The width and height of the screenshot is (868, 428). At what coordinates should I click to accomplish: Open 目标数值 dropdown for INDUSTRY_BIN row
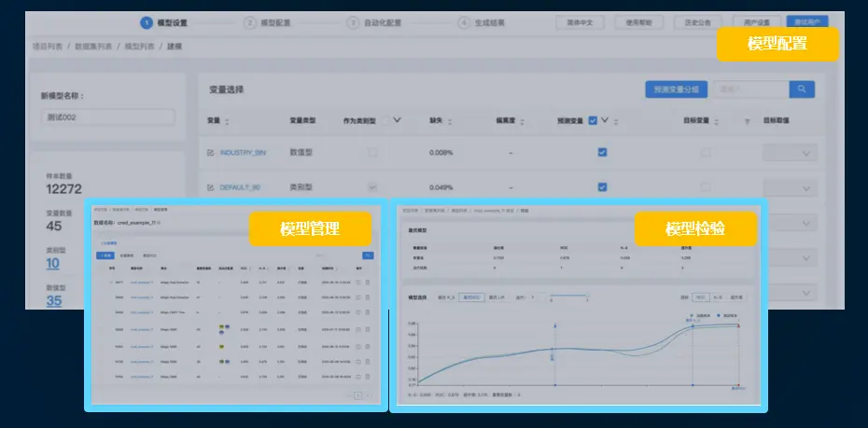coord(790,153)
